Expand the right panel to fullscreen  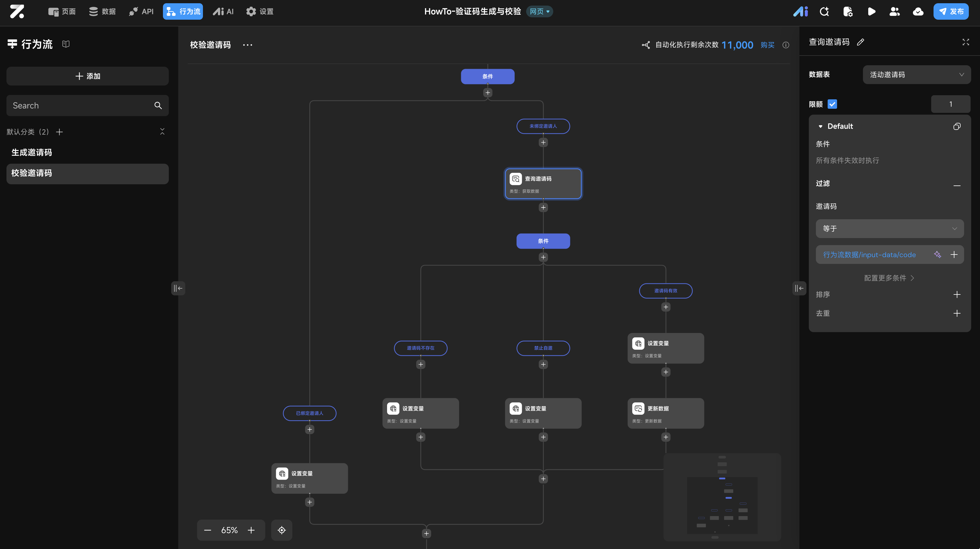(966, 42)
